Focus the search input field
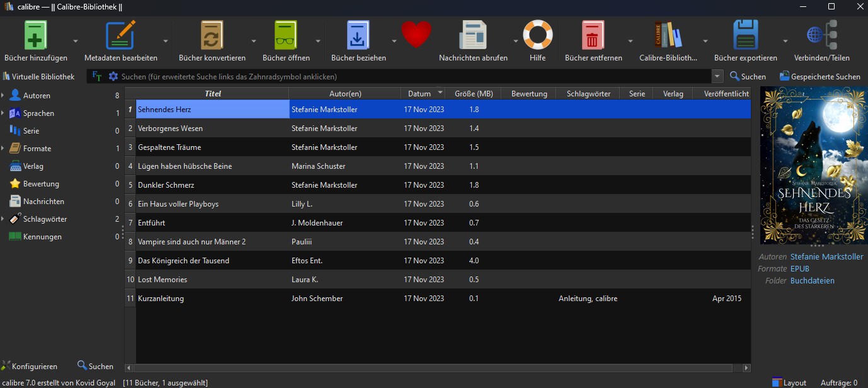868x388 pixels. (x=416, y=76)
